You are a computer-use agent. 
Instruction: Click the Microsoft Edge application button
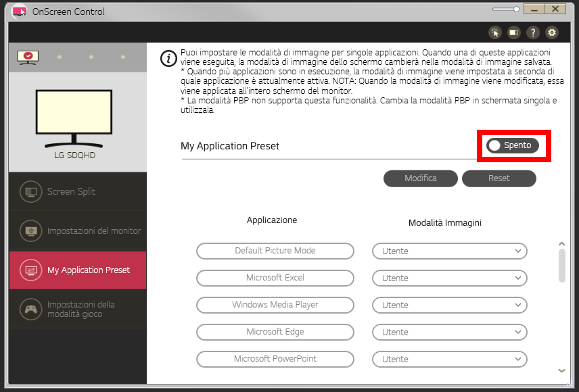(275, 332)
